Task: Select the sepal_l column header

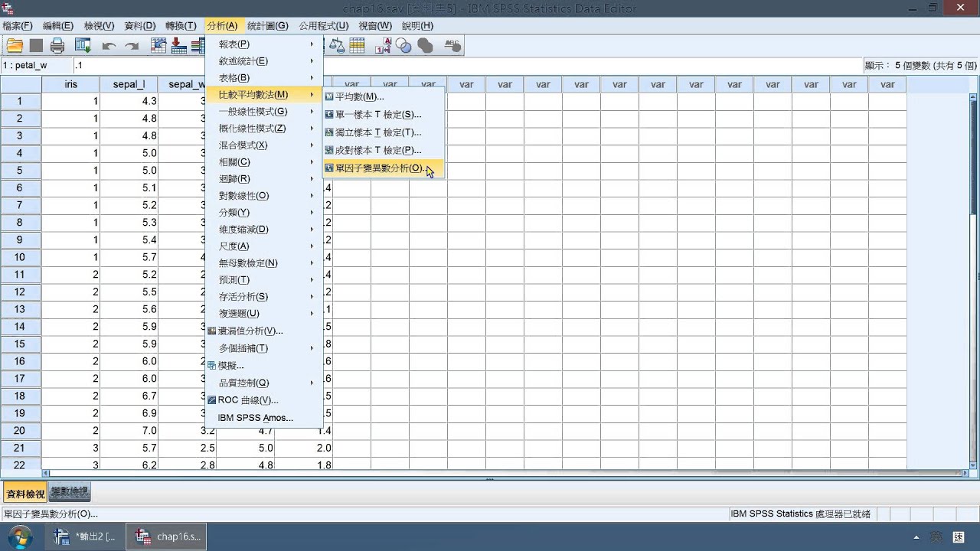Action: click(x=129, y=84)
